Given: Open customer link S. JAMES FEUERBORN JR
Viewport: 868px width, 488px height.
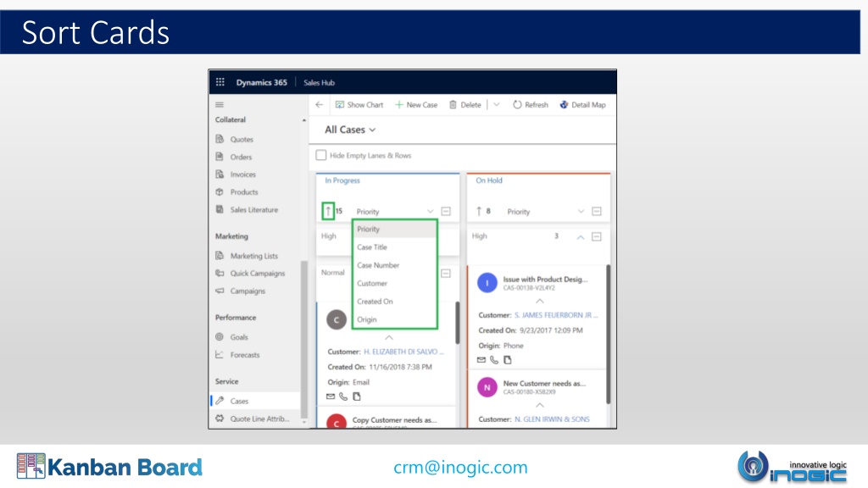Looking at the screenshot, I should (x=556, y=315).
